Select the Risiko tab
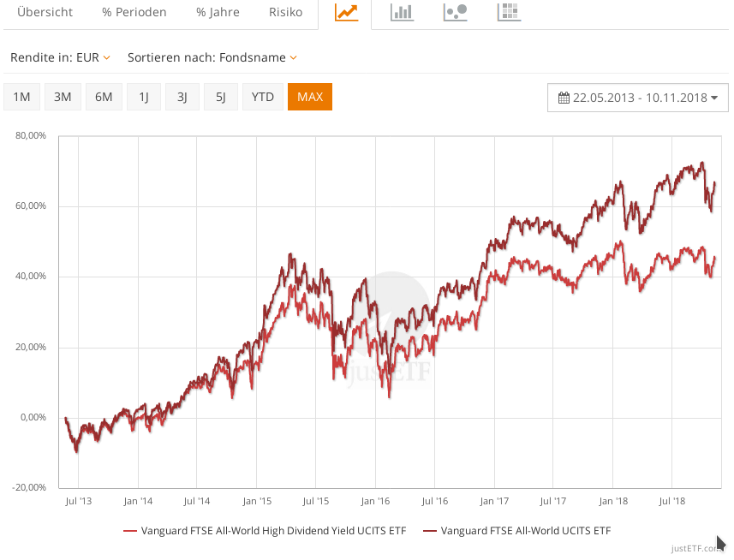Image resolution: width=734 pixels, height=560 pixels. (x=285, y=13)
